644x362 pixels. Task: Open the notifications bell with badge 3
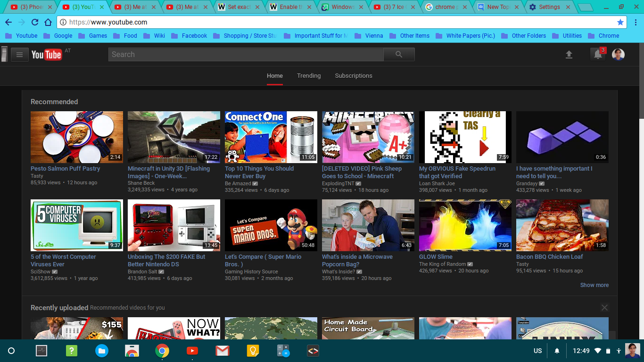598,54
